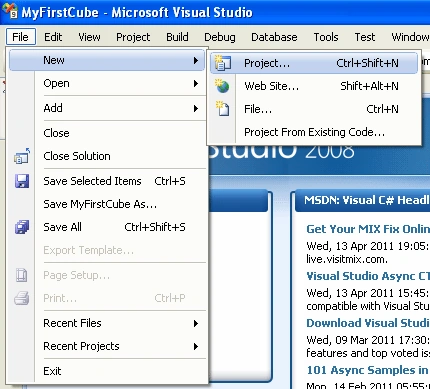Click the 'Wed, 09 Mar 2011 17:30' date text
Screen dimensions: 430x389
pyautogui.click(x=368, y=340)
